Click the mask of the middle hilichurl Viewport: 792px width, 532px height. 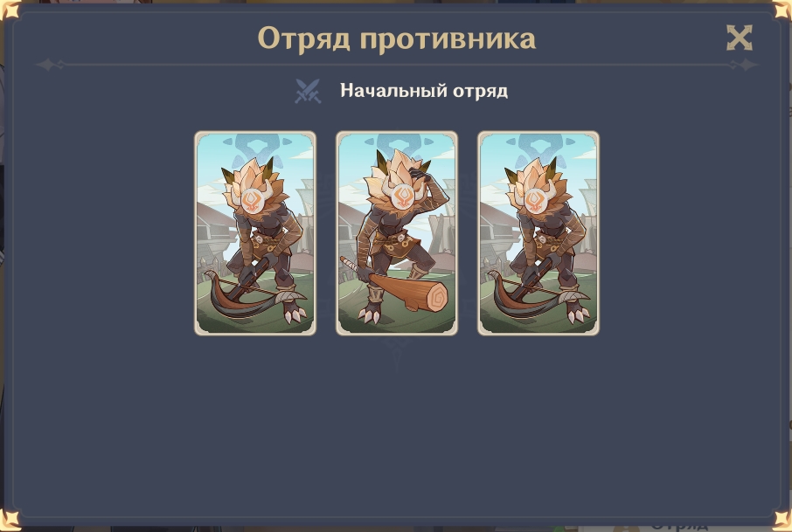coord(403,197)
